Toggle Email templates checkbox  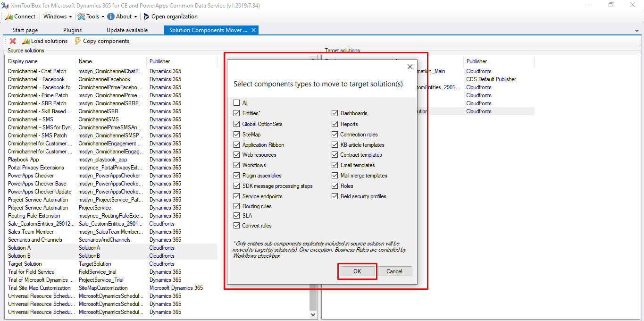[x=335, y=165]
